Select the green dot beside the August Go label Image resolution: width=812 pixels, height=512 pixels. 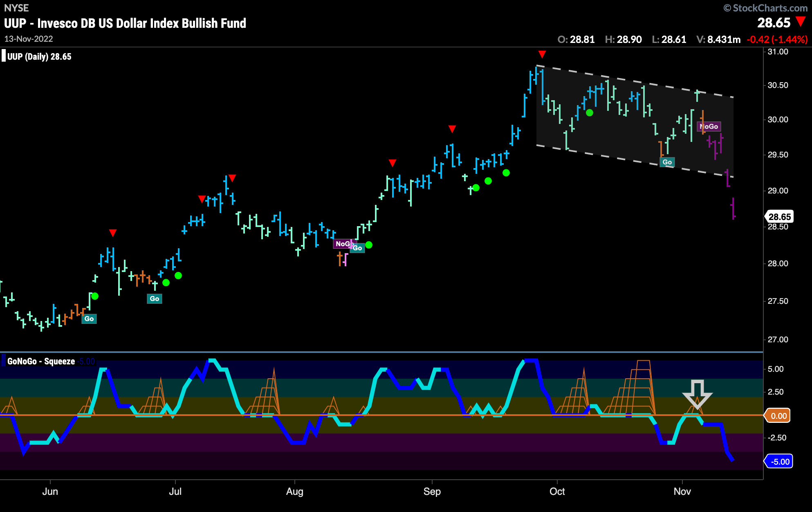coord(369,245)
